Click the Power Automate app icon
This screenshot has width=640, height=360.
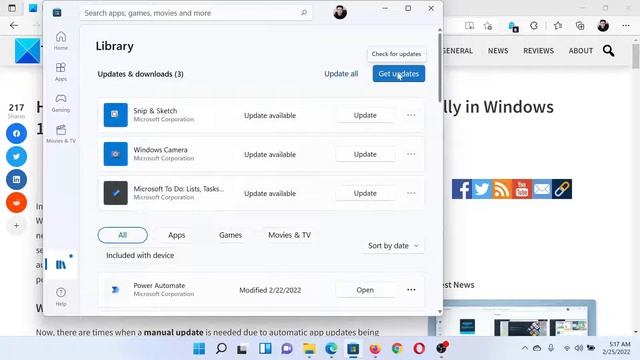[116, 290]
